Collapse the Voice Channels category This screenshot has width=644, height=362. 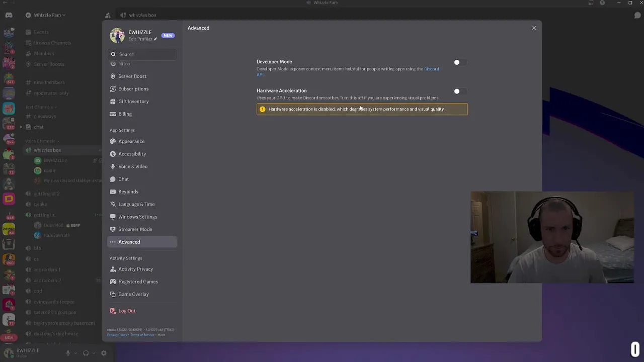(42, 141)
